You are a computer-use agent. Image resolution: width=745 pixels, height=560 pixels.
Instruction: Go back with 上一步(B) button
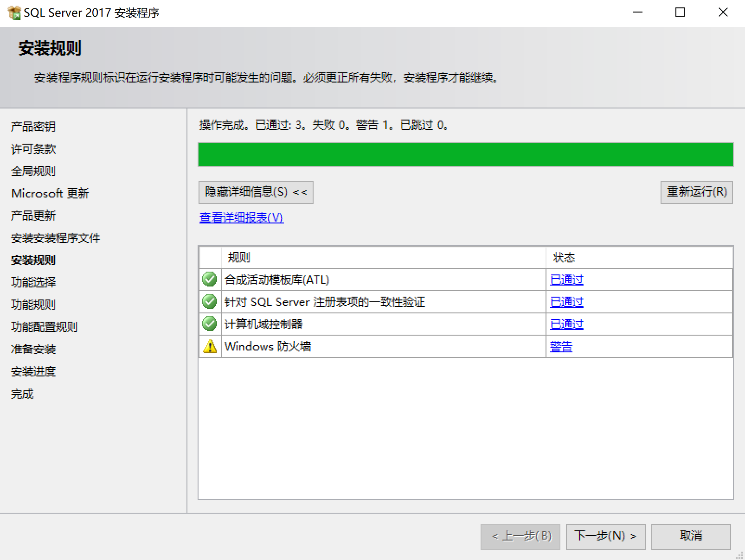(x=520, y=536)
